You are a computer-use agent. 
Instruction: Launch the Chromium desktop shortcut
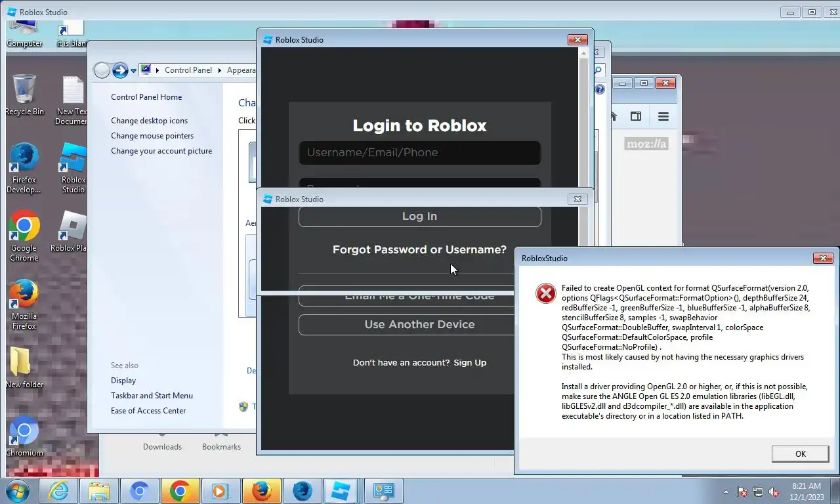point(24,436)
